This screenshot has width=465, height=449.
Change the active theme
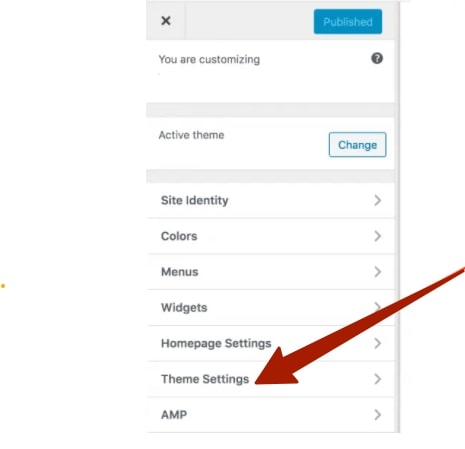click(x=357, y=145)
